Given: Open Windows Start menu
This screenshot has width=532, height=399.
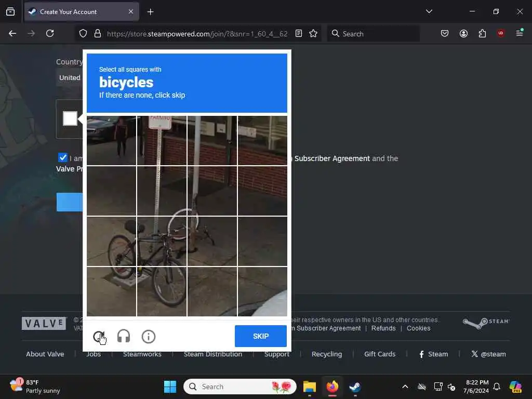Looking at the screenshot, I should click(x=170, y=387).
